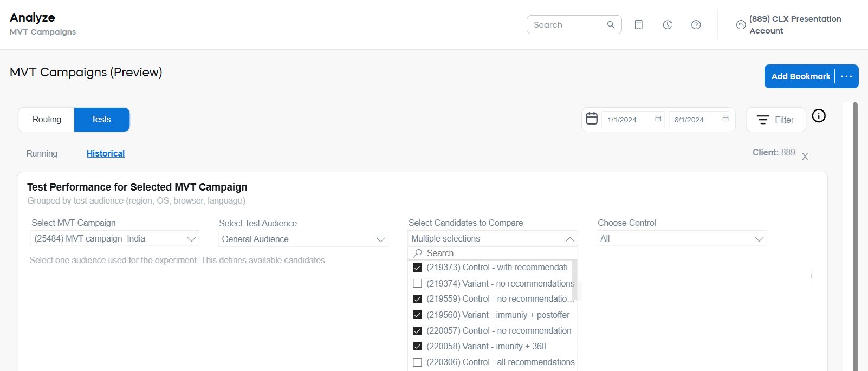The height and width of the screenshot is (371, 868).
Task: Check (220306) Control - all recommendations
Action: [417, 362]
